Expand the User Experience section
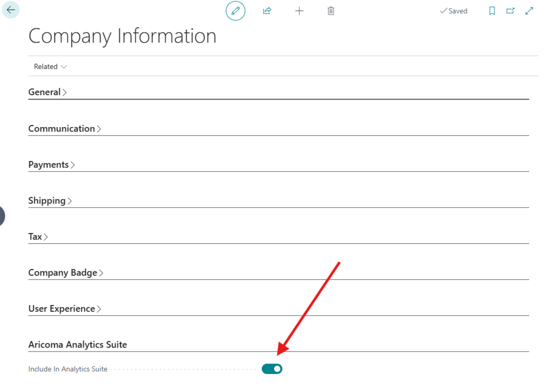Screen dimensions: 557x392 point(64,308)
